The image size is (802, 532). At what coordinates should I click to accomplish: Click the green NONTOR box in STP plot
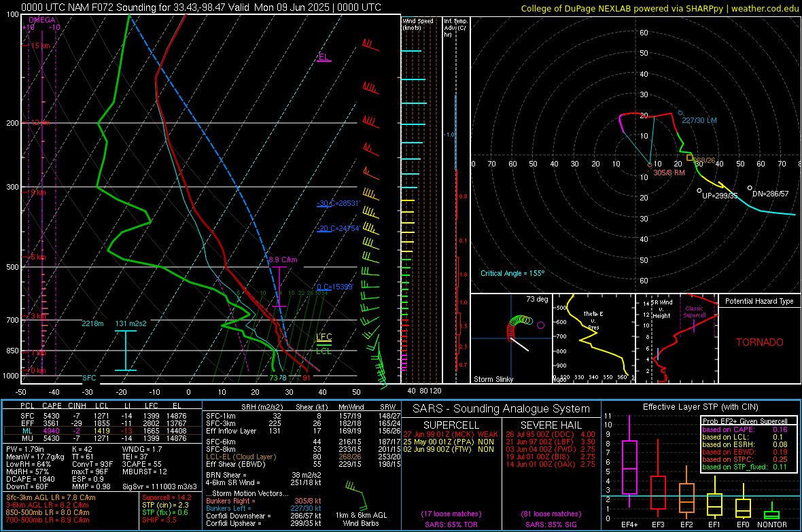771,514
